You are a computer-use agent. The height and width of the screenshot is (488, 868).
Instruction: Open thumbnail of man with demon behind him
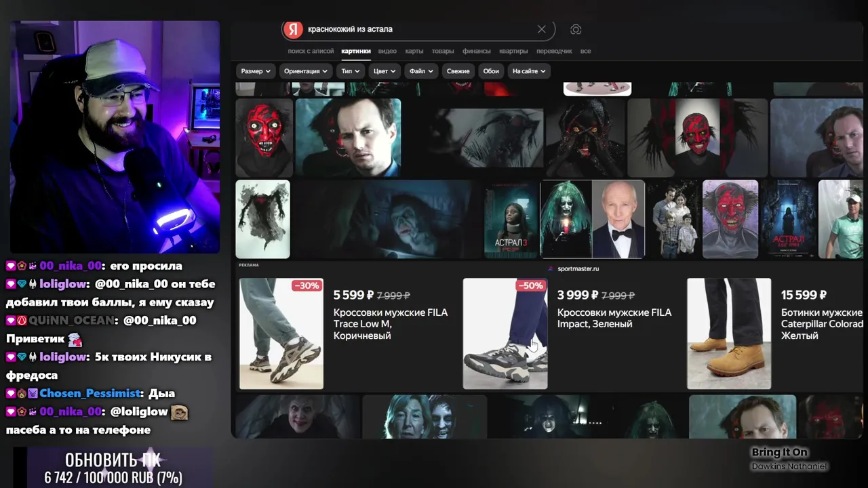click(x=348, y=138)
